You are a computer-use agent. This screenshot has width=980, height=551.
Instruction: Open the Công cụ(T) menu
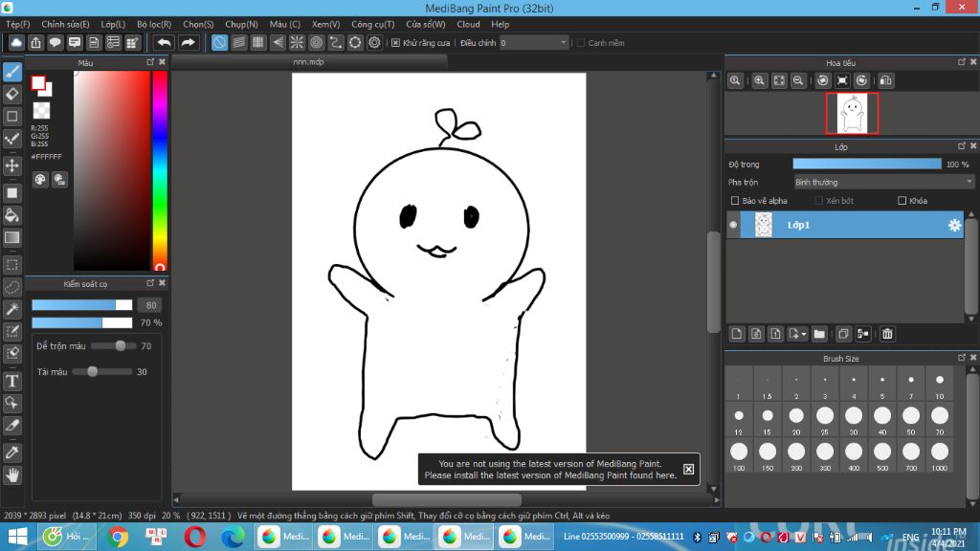click(x=373, y=24)
